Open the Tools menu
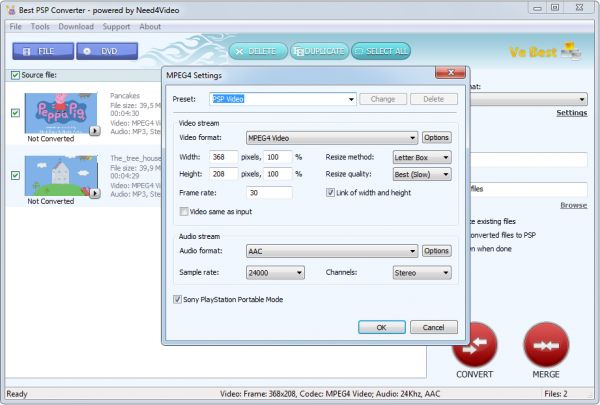This screenshot has height=405, width=600. point(40,26)
